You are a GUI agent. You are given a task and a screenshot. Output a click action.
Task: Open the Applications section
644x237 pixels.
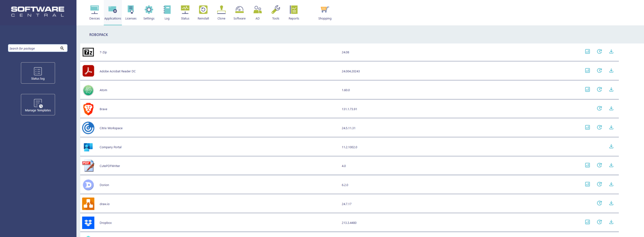click(113, 13)
